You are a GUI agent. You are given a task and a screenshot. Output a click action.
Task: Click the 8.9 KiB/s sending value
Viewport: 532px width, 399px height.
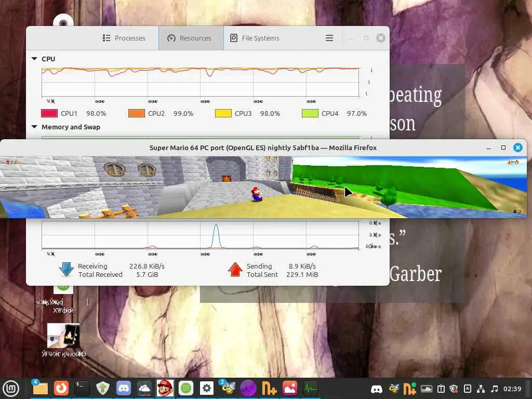[302, 266]
